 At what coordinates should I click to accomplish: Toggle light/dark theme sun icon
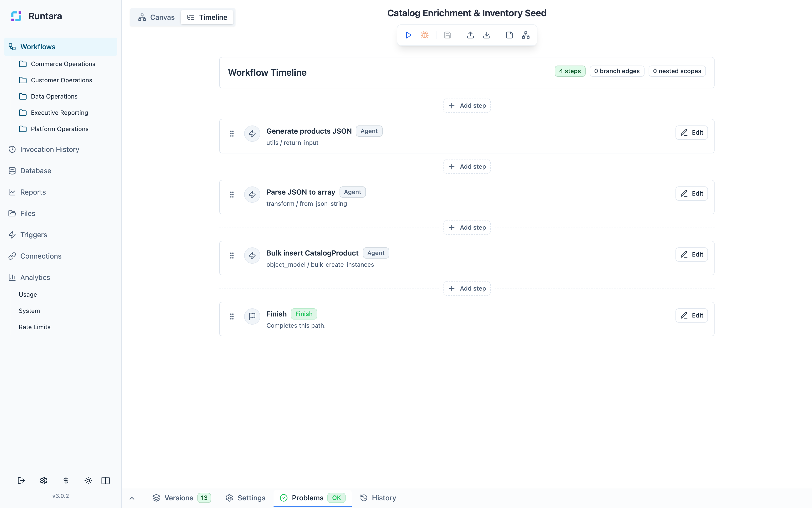[88, 481]
